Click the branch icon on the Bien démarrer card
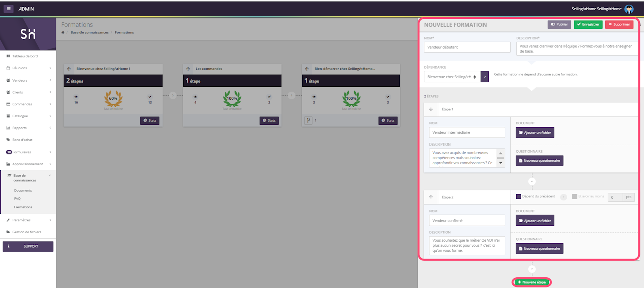The width and height of the screenshot is (644, 288). tap(309, 121)
